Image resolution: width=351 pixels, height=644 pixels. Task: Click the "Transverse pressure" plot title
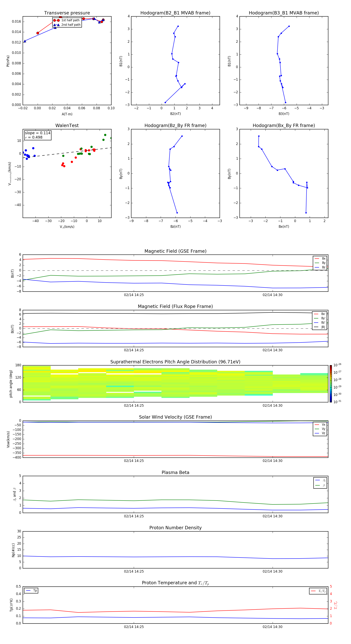67,13
